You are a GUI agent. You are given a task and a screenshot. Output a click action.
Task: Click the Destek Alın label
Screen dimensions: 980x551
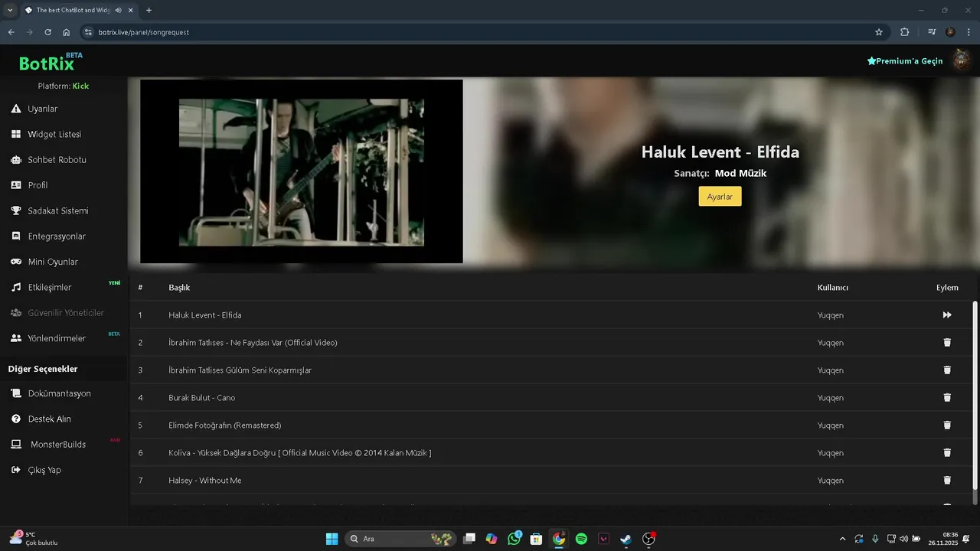tap(50, 419)
